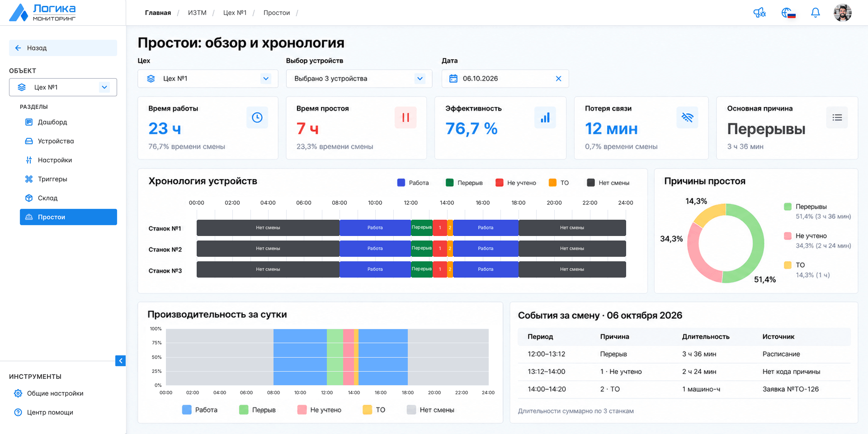This screenshot has width=868, height=434.
Task: Click Станок №3 orange segment labeled 2
Action: [450, 269]
